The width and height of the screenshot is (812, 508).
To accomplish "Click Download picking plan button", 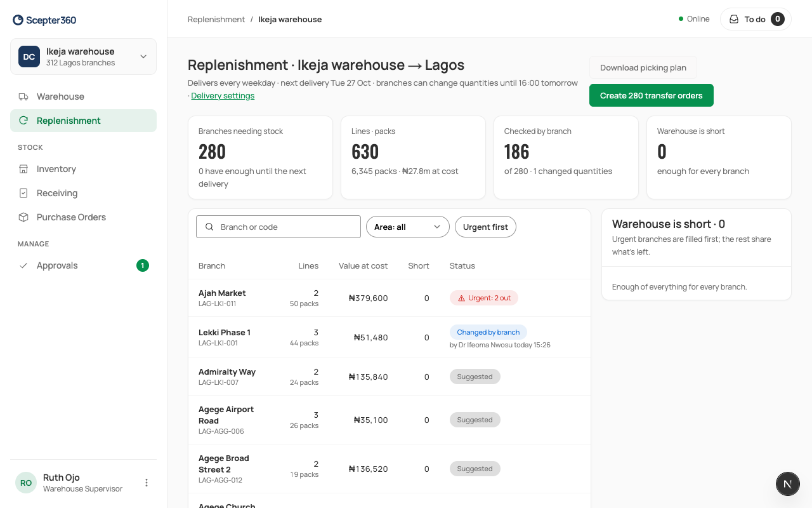I will 643,67.
